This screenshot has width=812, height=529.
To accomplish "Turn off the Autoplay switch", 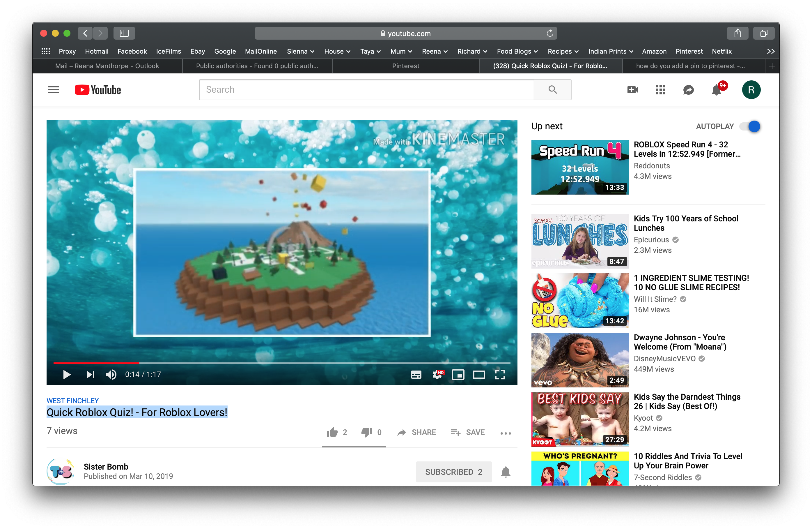I will pyautogui.click(x=750, y=126).
